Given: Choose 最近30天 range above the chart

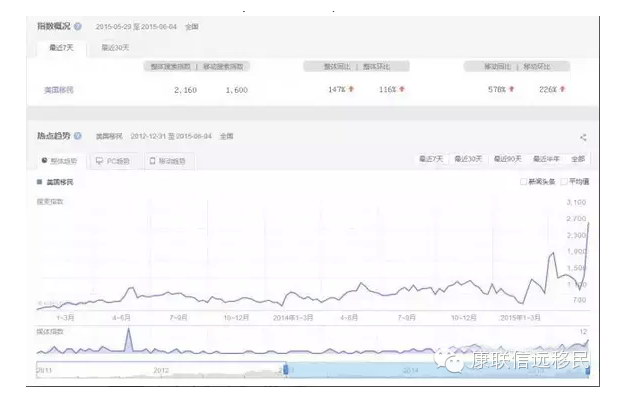Looking at the screenshot, I should (x=468, y=159).
